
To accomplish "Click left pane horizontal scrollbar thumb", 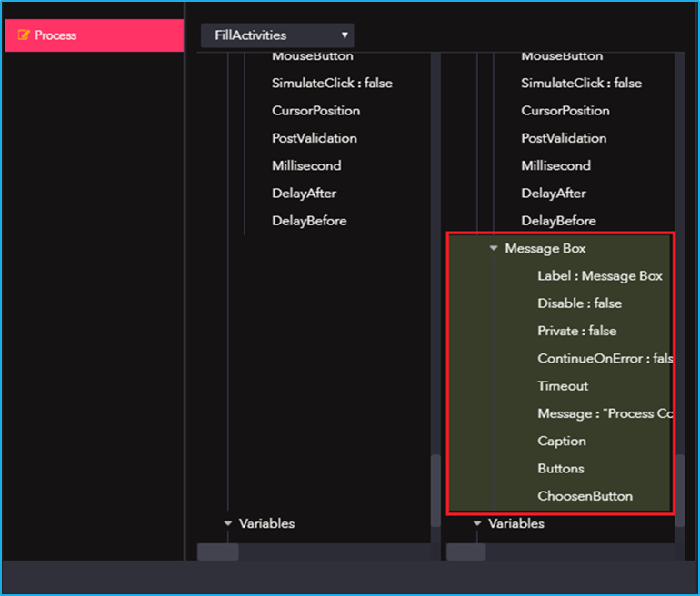I will point(218,551).
